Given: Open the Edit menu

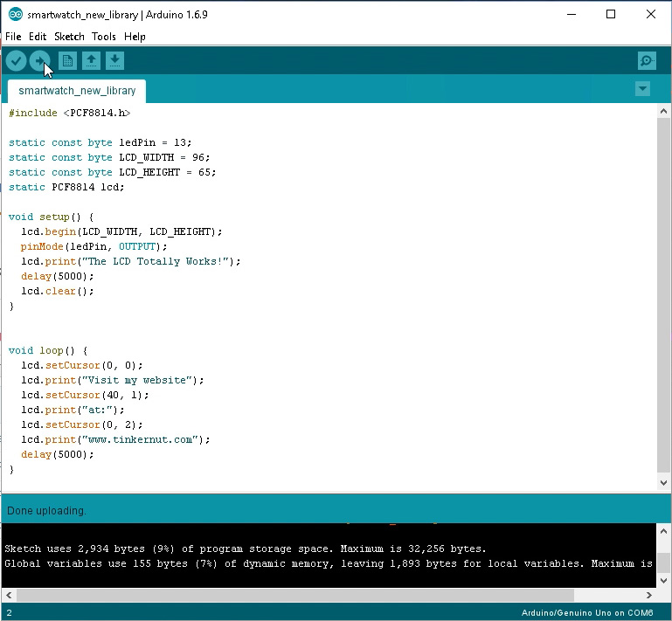Looking at the screenshot, I should 38,37.
